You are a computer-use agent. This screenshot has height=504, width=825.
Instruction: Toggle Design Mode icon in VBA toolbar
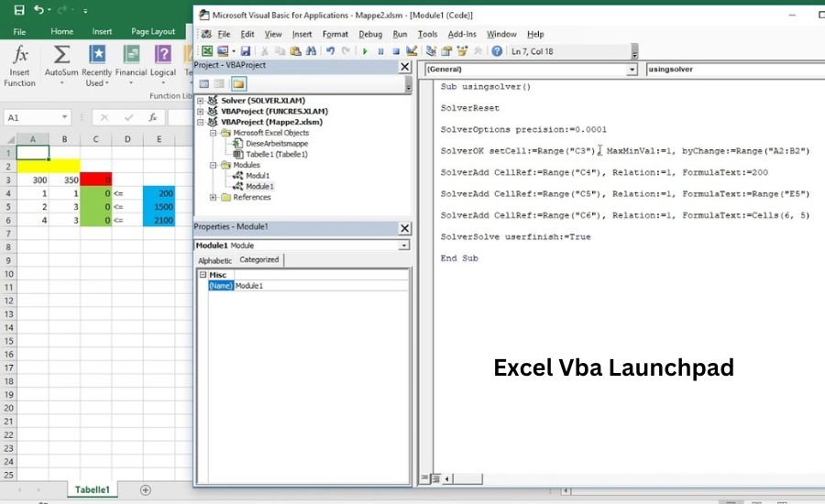412,51
